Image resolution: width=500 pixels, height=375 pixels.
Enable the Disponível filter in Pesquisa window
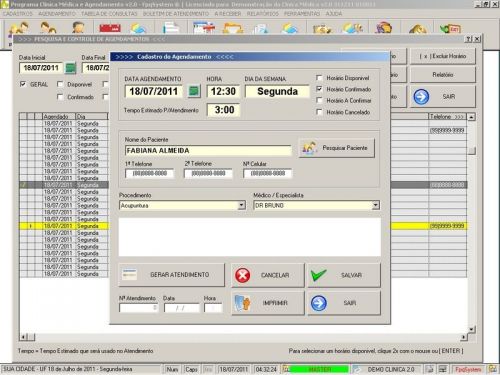click(60, 84)
